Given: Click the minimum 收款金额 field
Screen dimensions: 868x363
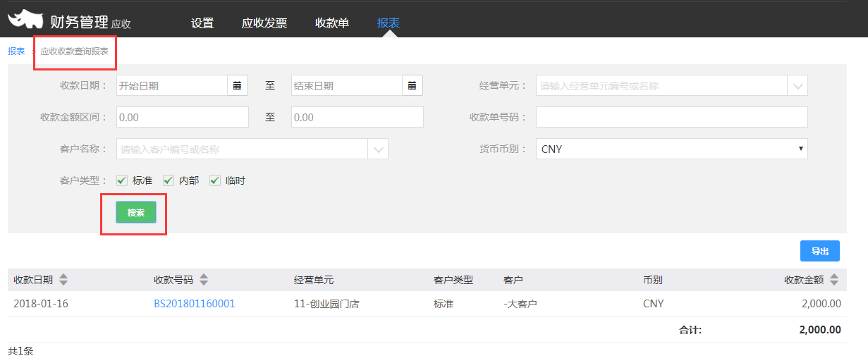Looking at the screenshot, I should point(183,117).
